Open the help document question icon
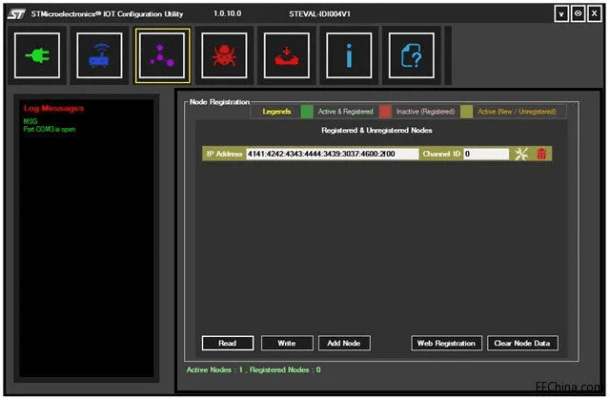The width and height of the screenshot is (610, 400). (410, 56)
